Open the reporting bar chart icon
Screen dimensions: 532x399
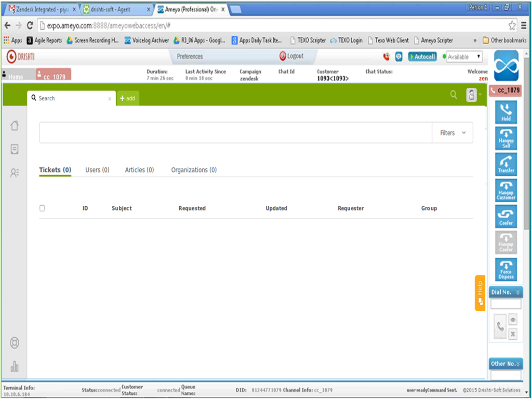click(x=15, y=367)
